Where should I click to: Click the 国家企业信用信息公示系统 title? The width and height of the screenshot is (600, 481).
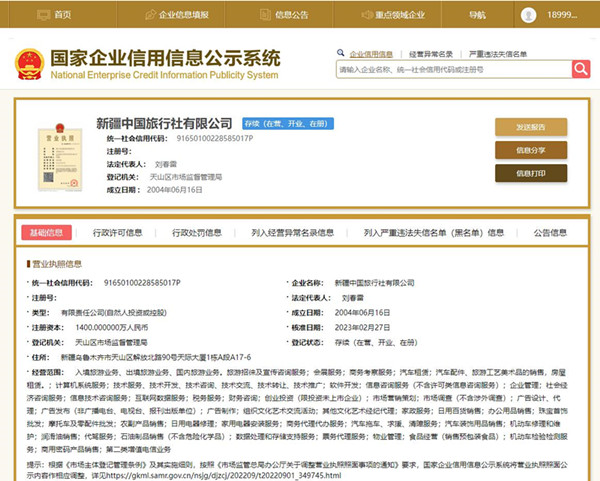click(165, 58)
